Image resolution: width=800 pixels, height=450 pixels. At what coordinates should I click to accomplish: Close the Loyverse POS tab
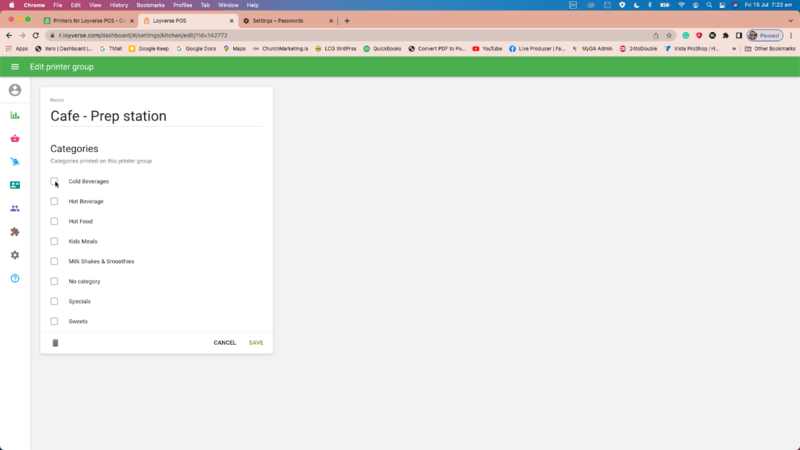pos(231,21)
